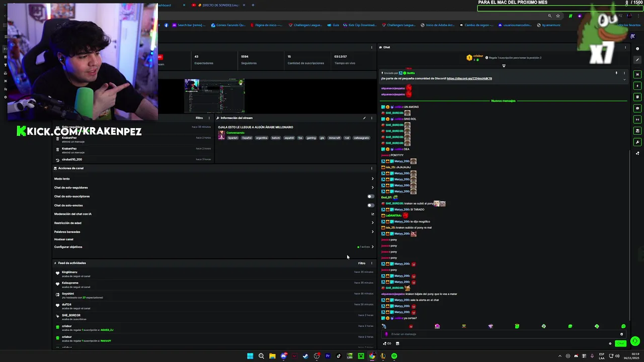Select the first quick emote in the bar
The width and height of the screenshot is (644, 362).
click(384, 326)
